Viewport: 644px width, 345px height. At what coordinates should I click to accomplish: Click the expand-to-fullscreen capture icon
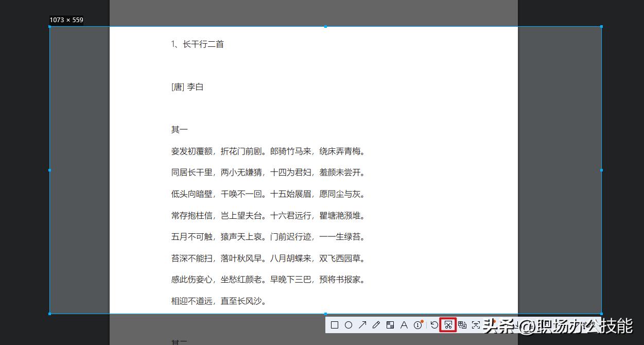(x=476, y=325)
